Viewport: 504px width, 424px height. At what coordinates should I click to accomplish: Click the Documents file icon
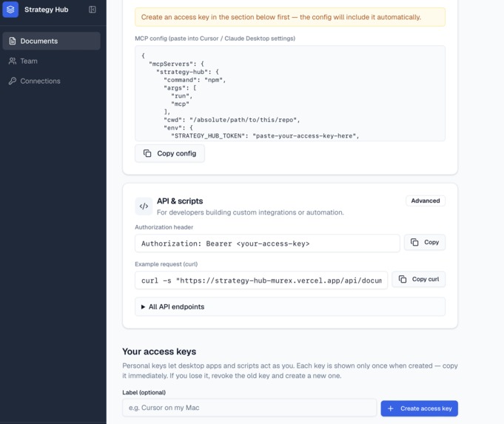click(13, 41)
